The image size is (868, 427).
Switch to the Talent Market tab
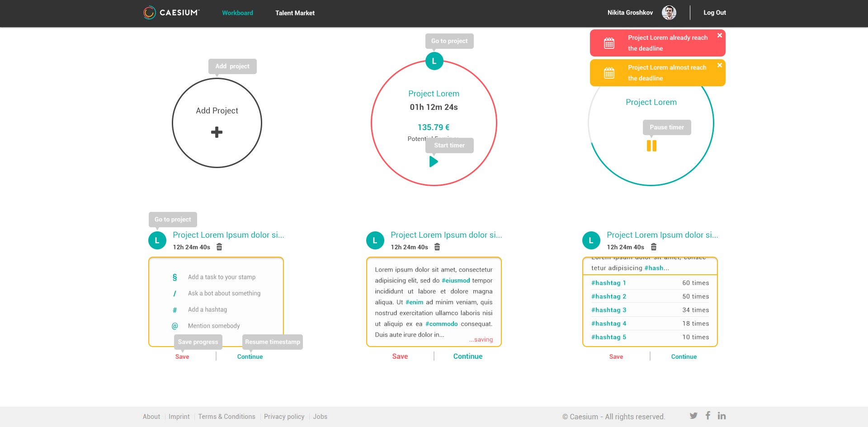[x=295, y=13]
